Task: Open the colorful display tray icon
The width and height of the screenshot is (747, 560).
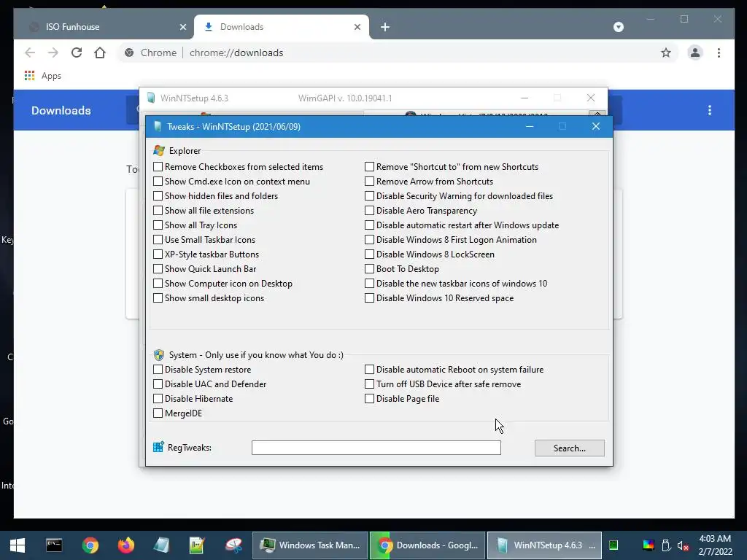Action: [x=649, y=545]
